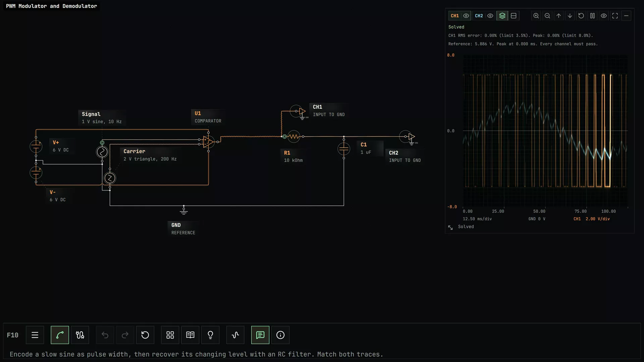This screenshot has width=644, height=362.
Task: Undo the last action
Action: (105, 335)
